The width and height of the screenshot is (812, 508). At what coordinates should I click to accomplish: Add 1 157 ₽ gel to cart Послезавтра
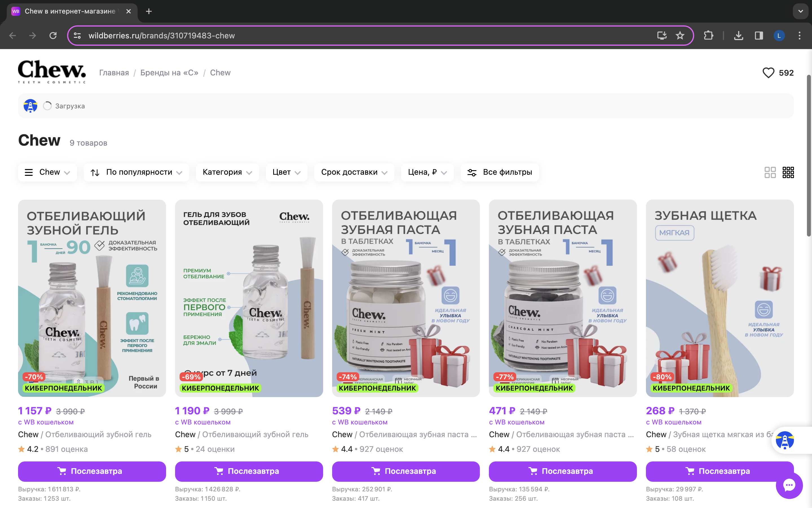tap(92, 471)
